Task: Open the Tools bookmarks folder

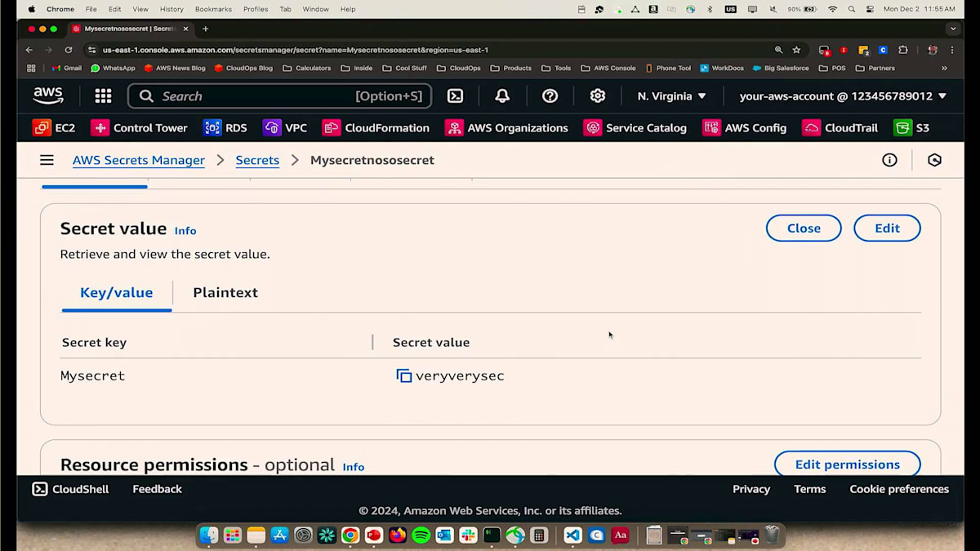Action: tap(555, 69)
